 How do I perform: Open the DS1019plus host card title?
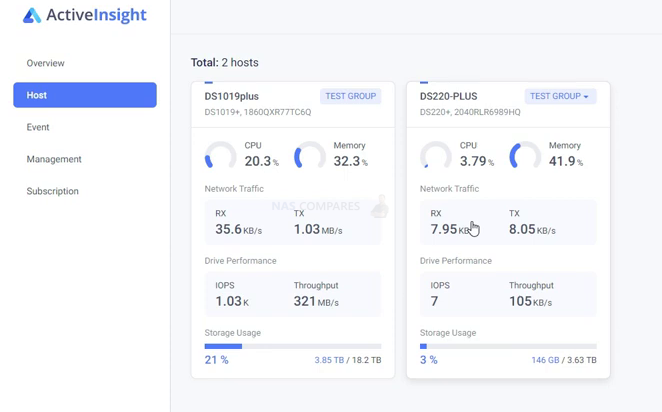coord(231,96)
